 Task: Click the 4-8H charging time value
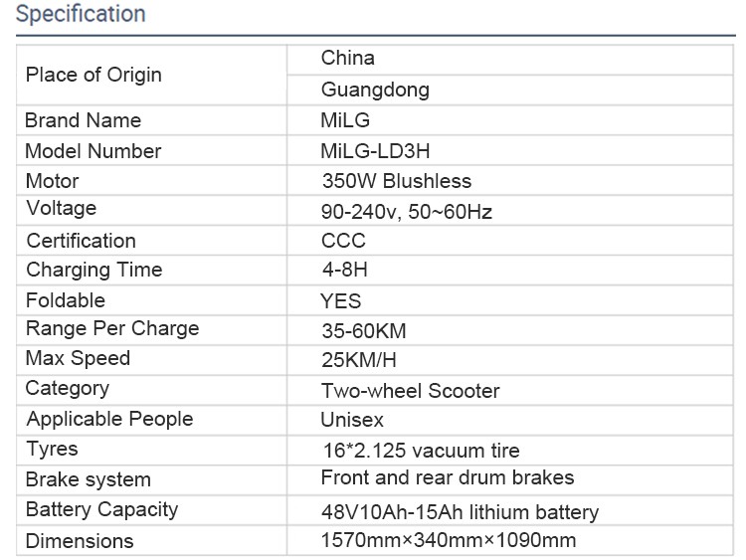pos(345,270)
